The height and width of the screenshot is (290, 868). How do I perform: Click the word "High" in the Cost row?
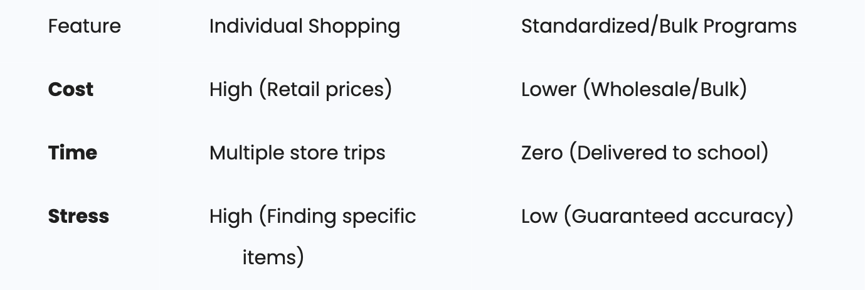click(x=230, y=89)
